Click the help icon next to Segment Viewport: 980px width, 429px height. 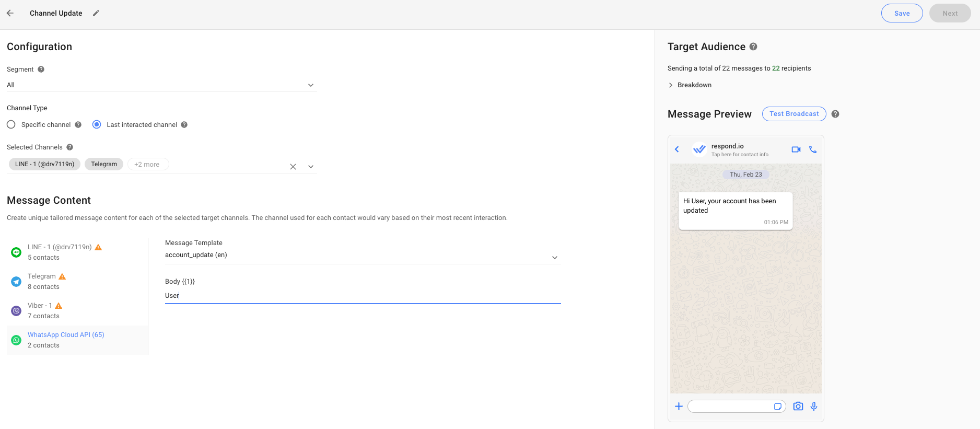click(41, 69)
